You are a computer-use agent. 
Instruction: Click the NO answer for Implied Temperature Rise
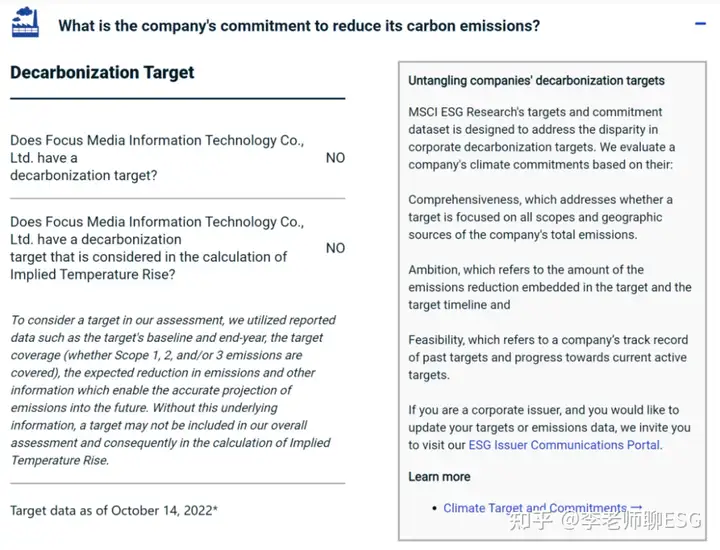[x=335, y=248]
